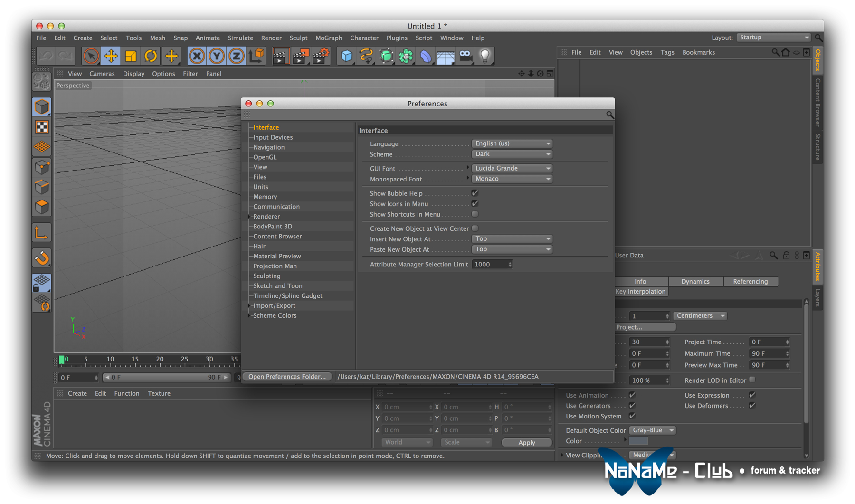
Task: Switch to Edges mode
Action: coord(42,187)
